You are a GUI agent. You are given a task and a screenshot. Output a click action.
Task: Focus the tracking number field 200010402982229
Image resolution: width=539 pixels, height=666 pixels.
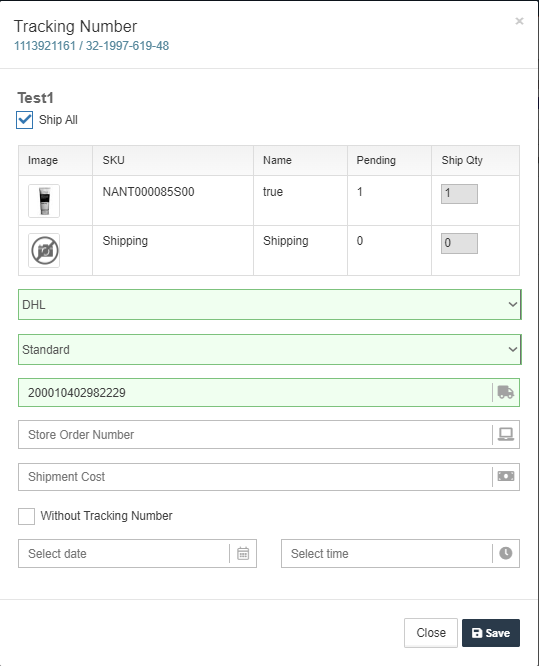255,392
